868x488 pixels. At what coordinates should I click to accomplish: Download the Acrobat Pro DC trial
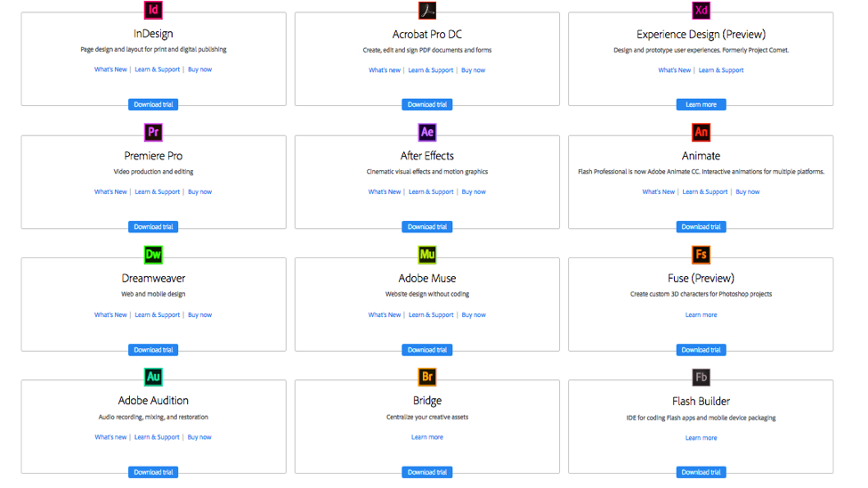point(426,105)
